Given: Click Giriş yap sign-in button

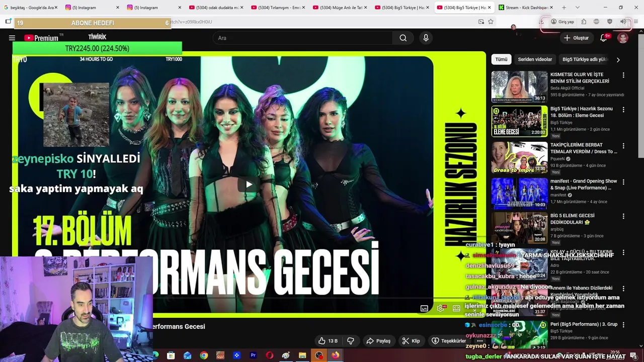Looking at the screenshot, I should pos(562,22).
